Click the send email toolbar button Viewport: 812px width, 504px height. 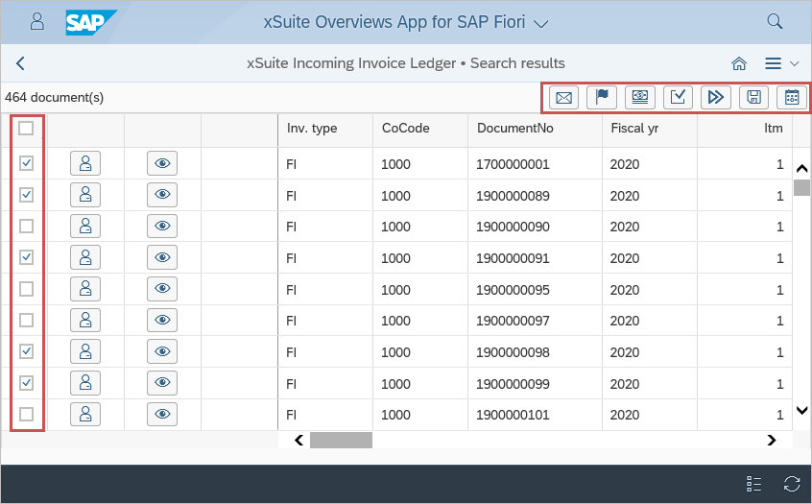click(563, 97)
